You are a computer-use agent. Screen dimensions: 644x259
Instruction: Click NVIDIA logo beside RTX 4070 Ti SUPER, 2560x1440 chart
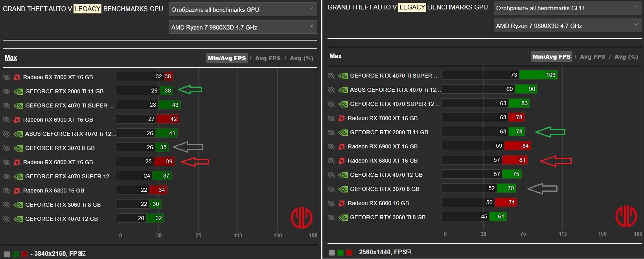(x=343, y=76)
